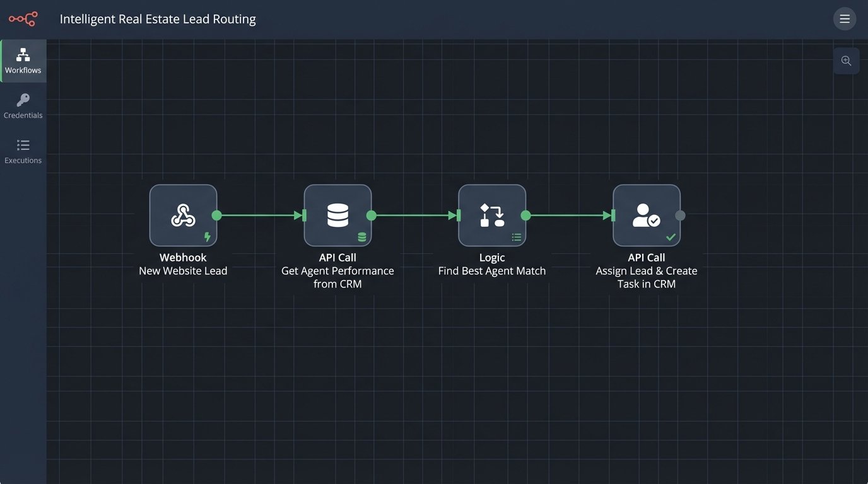Go to Credentials in the sidebar
The width and height of the screenshot is (868, 484).
23,106
